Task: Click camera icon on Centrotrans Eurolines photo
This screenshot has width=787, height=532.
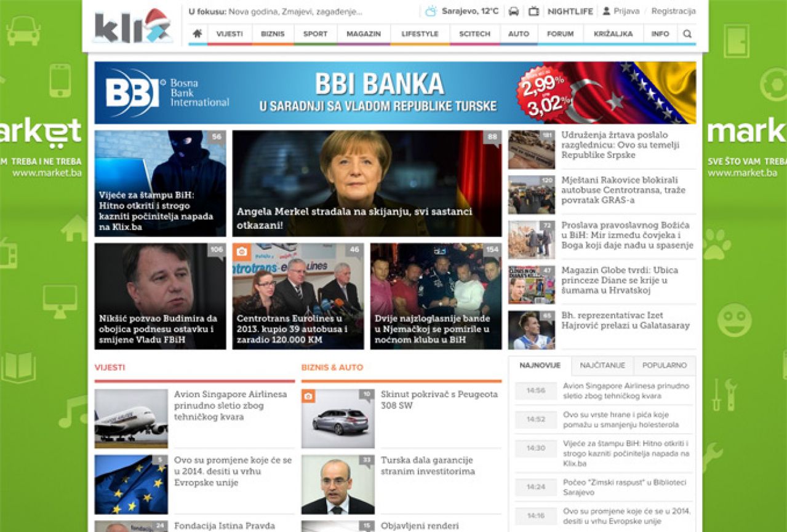Action: click(242, 252)
